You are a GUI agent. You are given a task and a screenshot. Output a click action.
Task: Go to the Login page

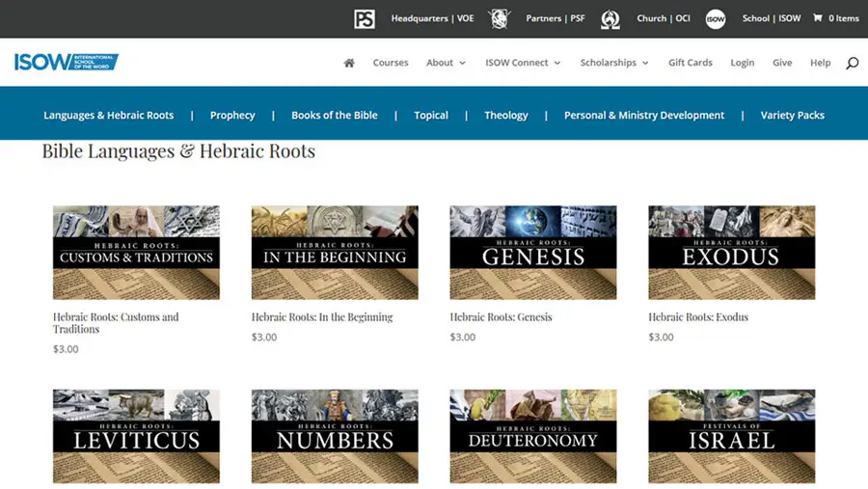point(743,63)
